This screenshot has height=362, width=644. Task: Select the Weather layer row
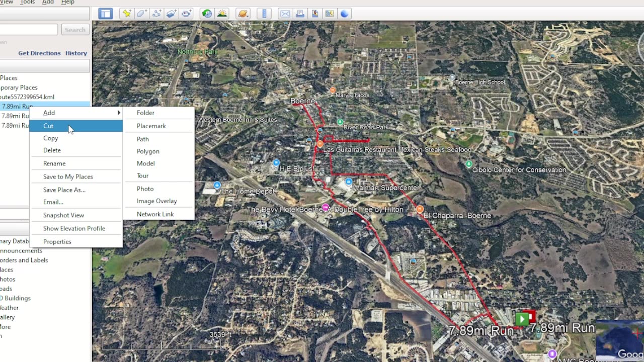tap(9, 308)
